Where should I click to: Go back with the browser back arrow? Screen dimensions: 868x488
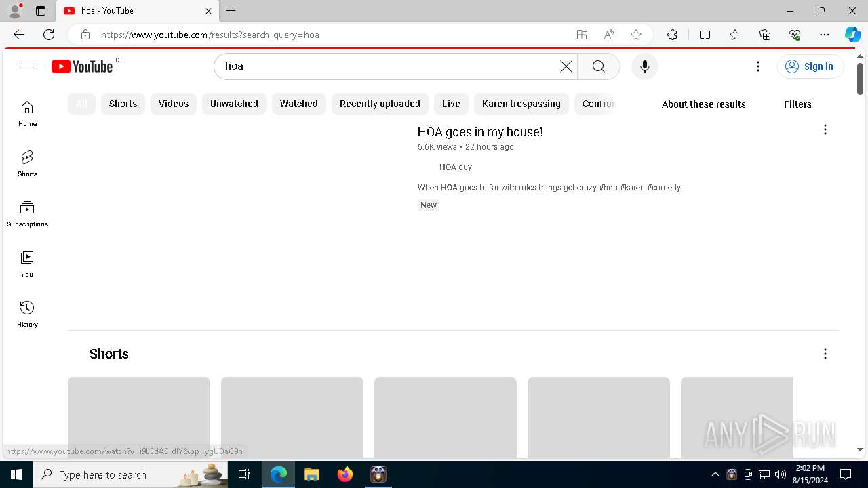pyautogui.click(x=19, y=35)
